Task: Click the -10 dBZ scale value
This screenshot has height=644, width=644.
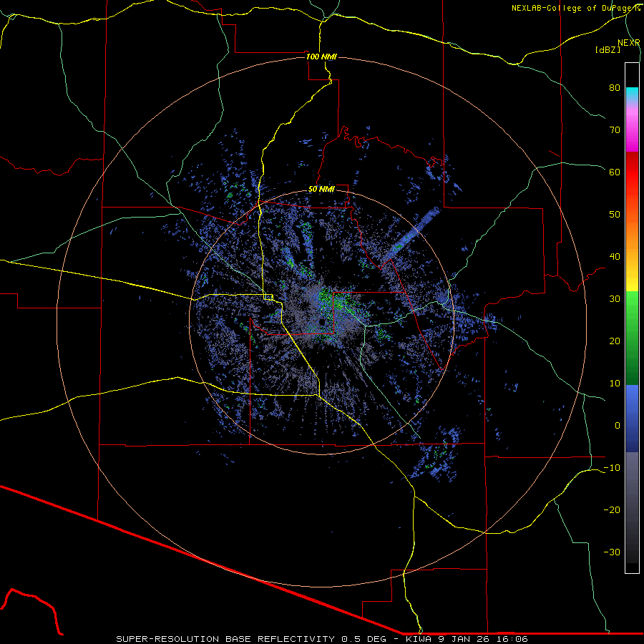Action: coord(612,468)
